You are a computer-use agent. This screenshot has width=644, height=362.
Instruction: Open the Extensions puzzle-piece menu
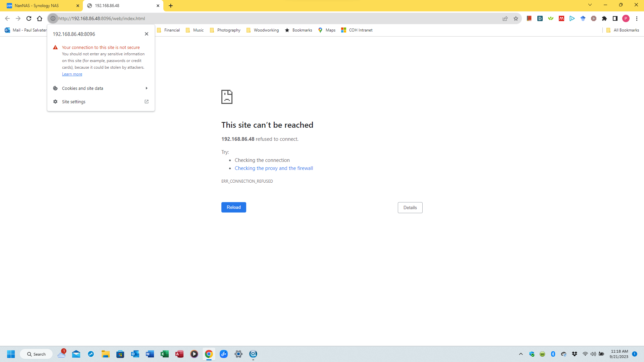pos(604,18)
